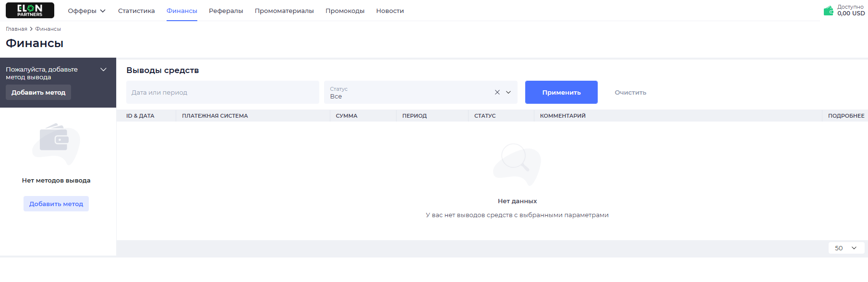This screenshot has width=868, height=282.
Task: Click the magnifier no-data illustration
Action: 517,164
